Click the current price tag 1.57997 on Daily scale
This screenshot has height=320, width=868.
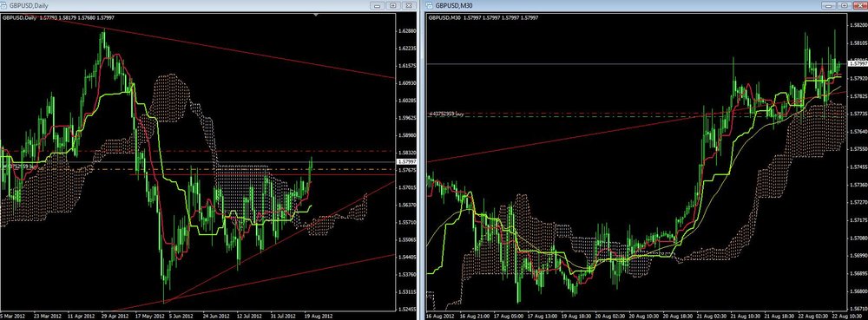click(407, 161)
